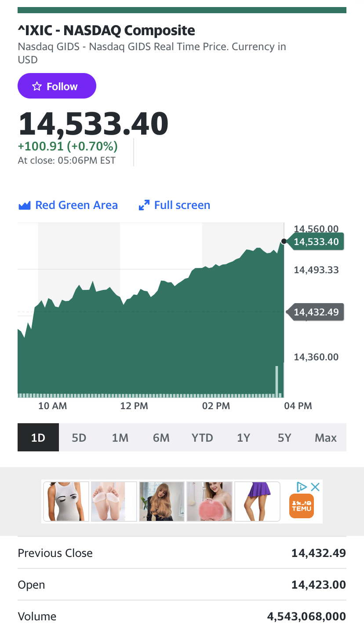Image resolution: width=364 pixels, height=630 pixels.
Task: Click the pink fluffy item ad thumbnail
Action: (210, 502)
